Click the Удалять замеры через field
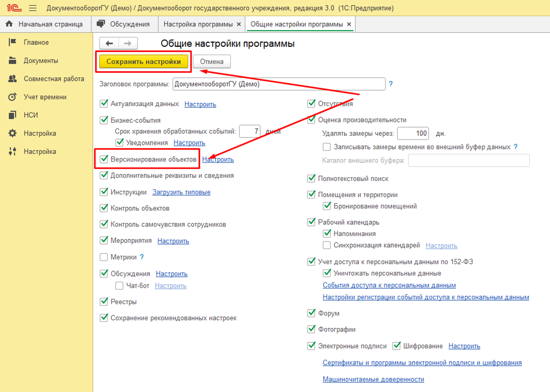The height and width of the screenshot is (392, 550). pyautogui.click(x=413, y=133)
